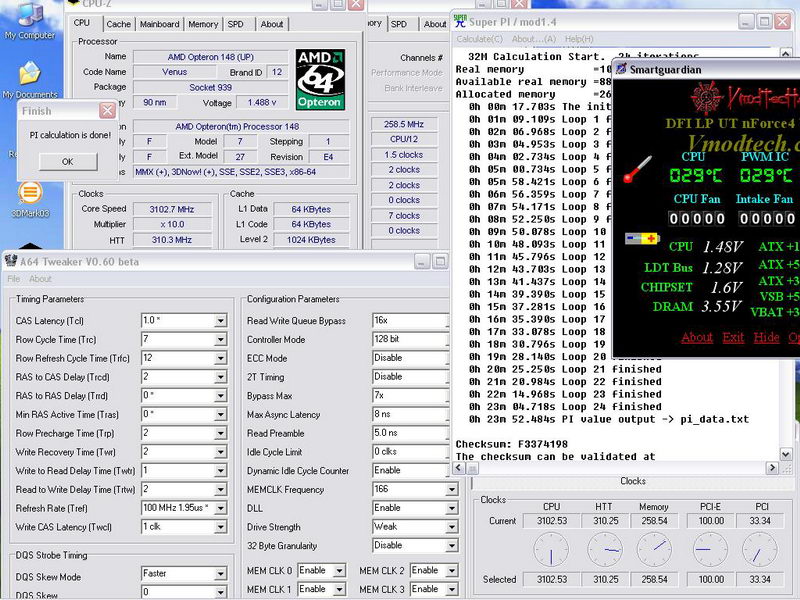Open My Computer desktop icon
This screenshot has width=800, height=600.
pos(30,20)
